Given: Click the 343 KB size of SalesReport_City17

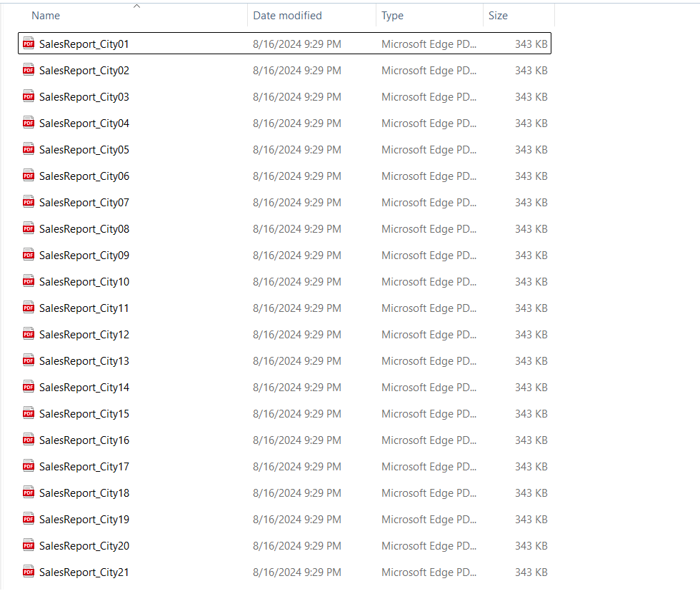Looking at the screenshot, I should [x=531, y=466].
